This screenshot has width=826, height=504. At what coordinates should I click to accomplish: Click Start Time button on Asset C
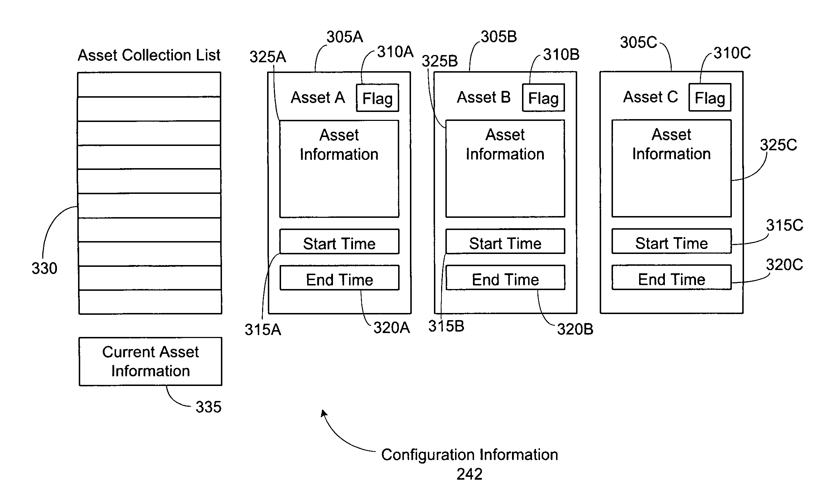click(x=676, y=229)
